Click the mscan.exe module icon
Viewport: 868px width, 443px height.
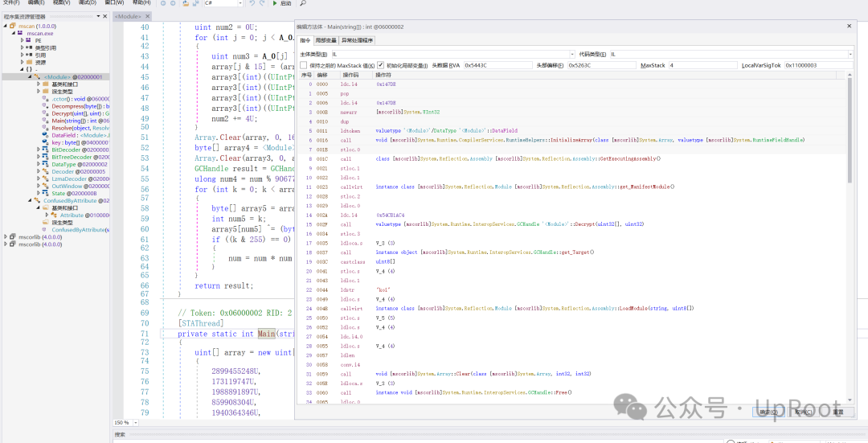(20, 33)
